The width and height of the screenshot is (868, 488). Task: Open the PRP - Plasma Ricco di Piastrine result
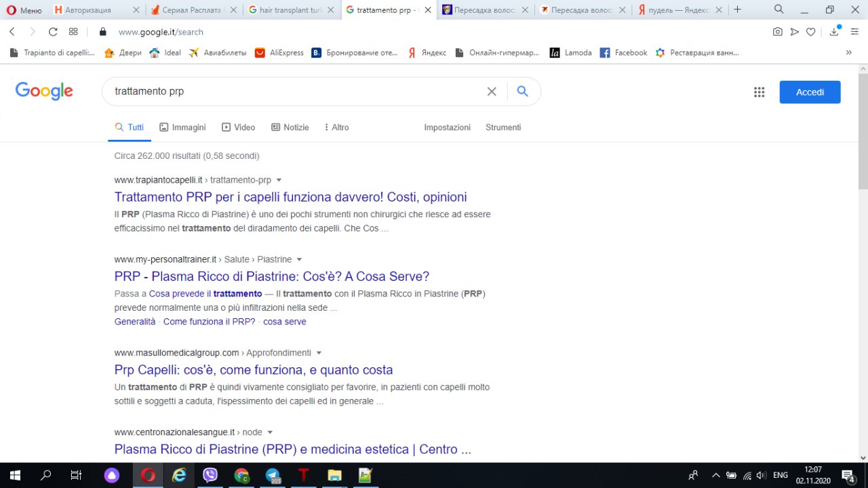272,276
